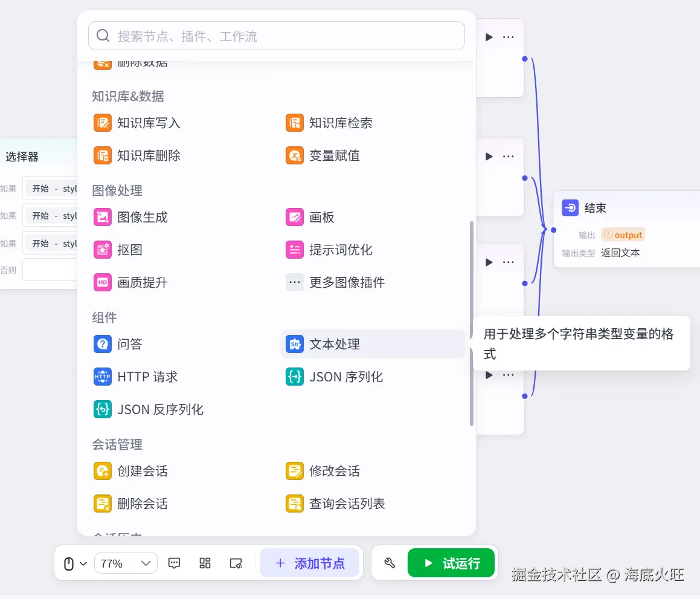
Task: Click the 变量赋值 node icon
Action: (x=294, y=155)
